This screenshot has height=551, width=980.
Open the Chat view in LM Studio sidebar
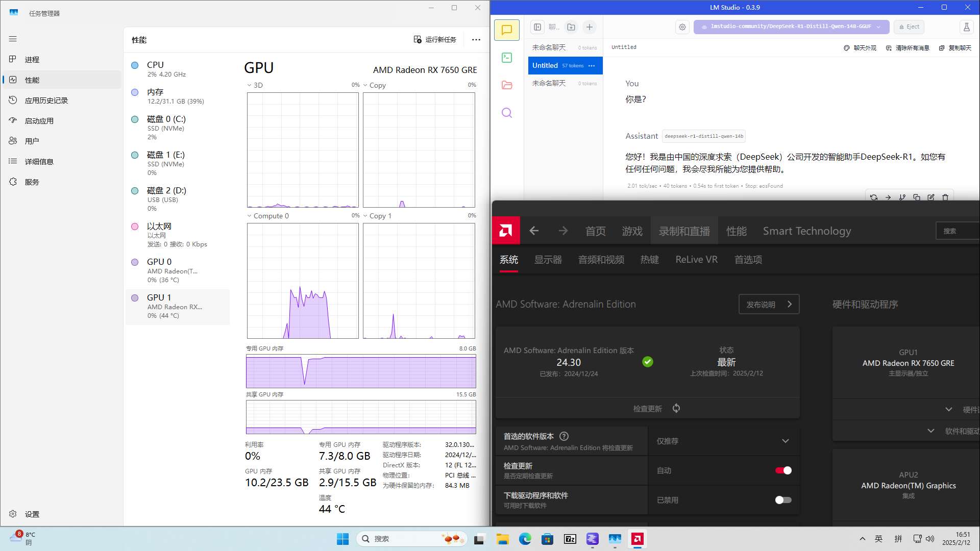506,30
